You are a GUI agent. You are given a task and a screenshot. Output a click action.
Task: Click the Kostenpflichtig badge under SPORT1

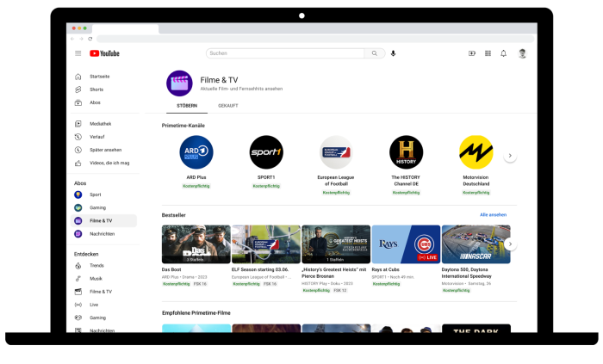tap(266, 186)
